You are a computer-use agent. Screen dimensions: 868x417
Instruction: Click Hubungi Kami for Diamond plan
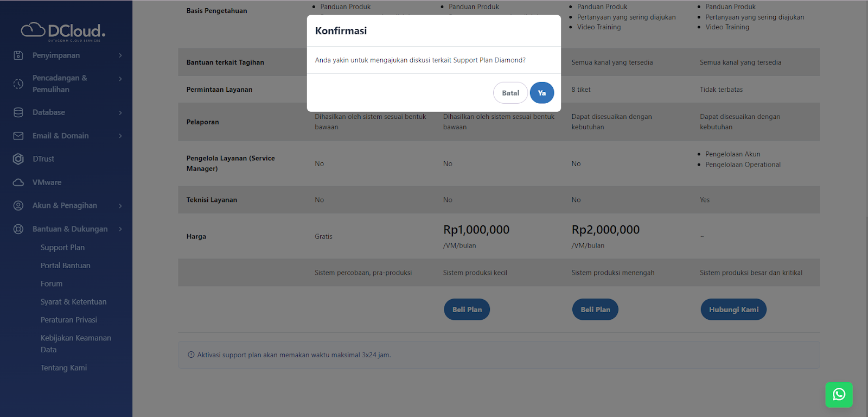pos(733,309)
